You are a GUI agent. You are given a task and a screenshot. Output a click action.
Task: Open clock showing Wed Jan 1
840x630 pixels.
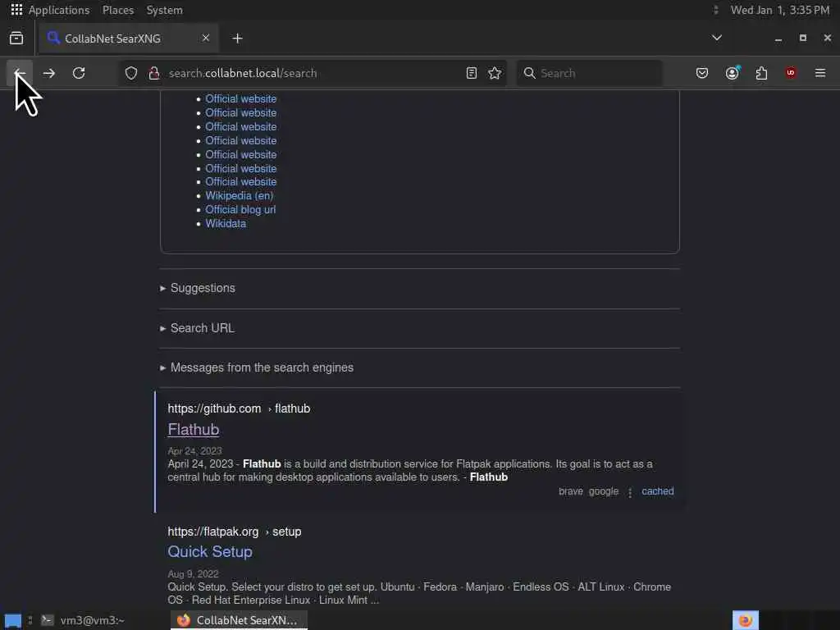tap(780, 10)
